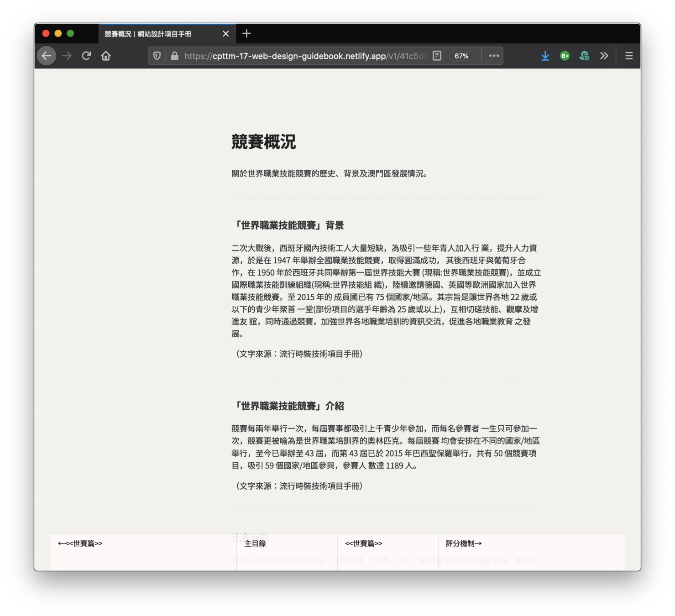
Task: Show downloads via the blue arrow
Action: point(545,56)
